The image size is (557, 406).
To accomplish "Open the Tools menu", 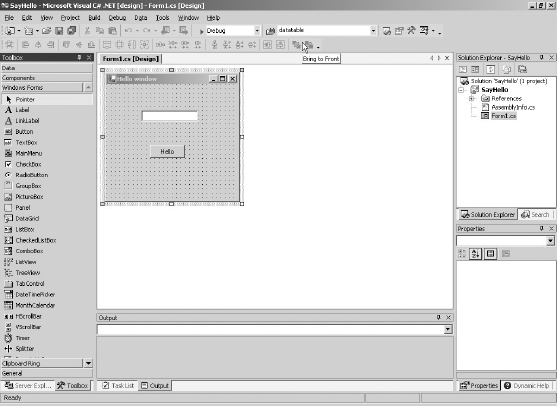I will (x=162, y=18).
